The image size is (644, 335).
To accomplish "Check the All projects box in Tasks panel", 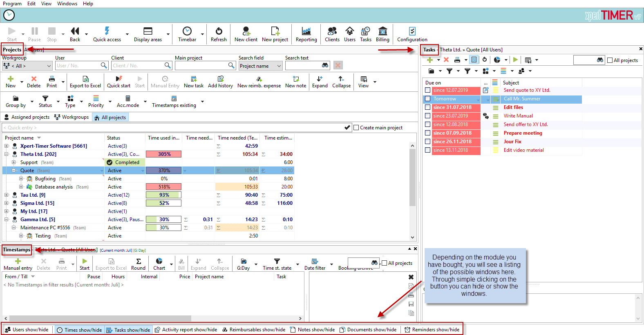I will coord(610,60).
